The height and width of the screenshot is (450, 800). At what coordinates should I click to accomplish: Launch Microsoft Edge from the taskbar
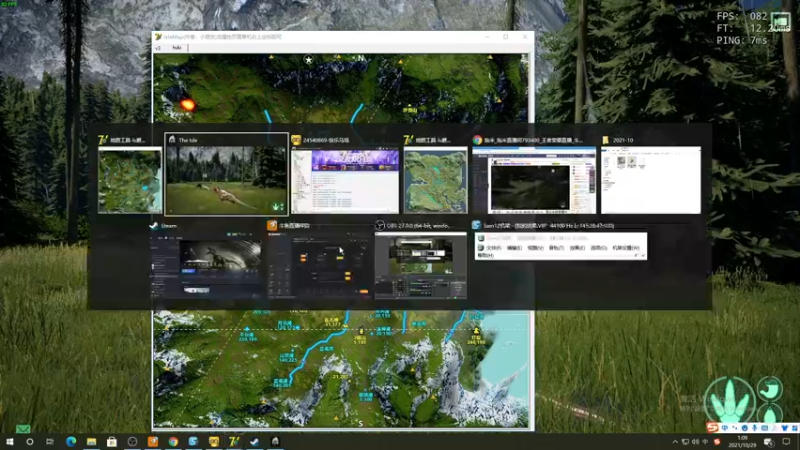71,442
